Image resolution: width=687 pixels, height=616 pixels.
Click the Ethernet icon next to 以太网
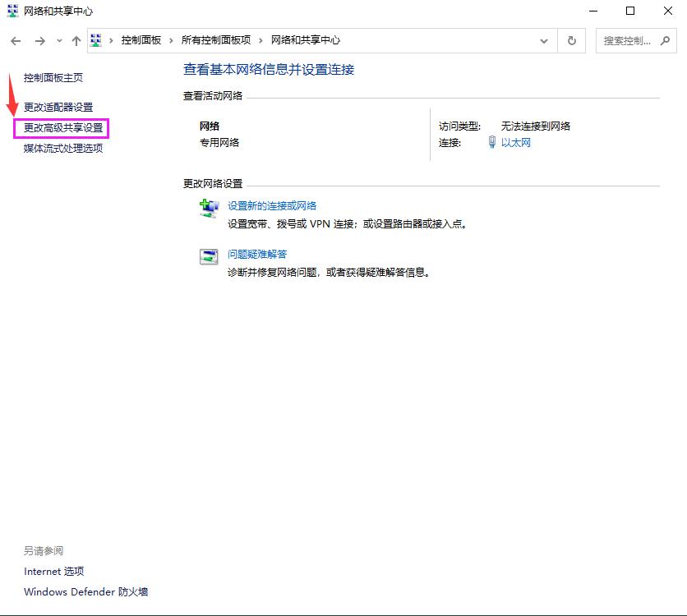pos(492,140)
